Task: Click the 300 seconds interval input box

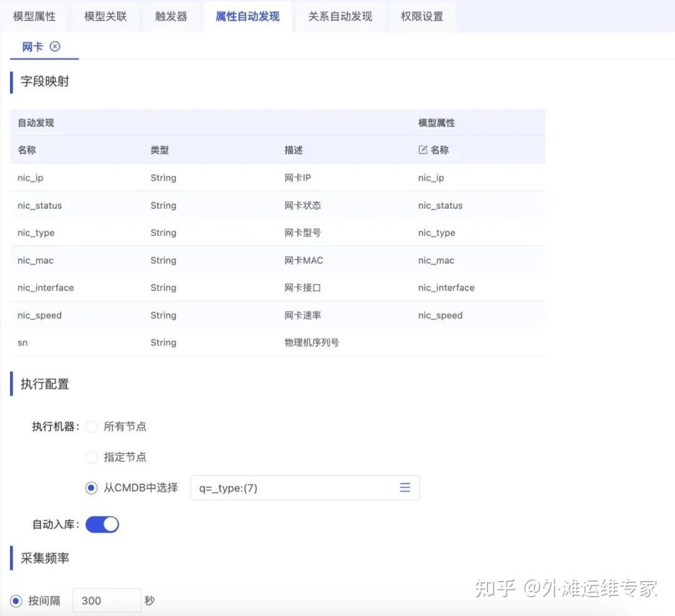Action: (x=106, y=600)
